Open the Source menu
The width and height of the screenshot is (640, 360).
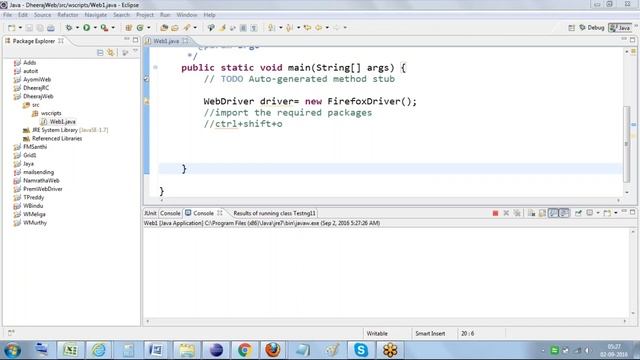coord(42,15)
